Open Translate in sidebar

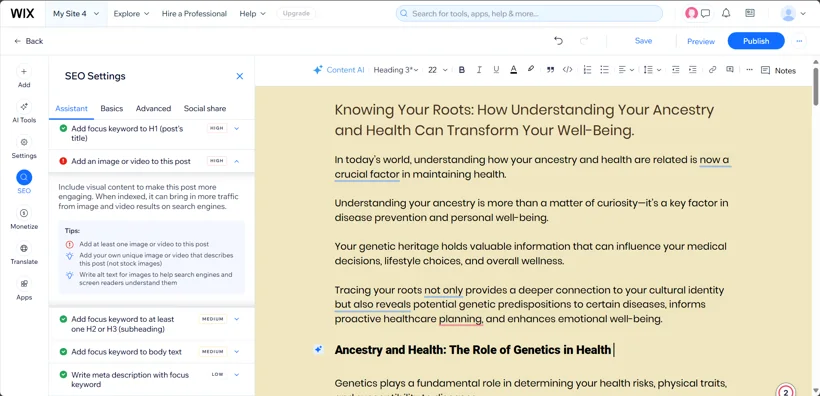[24, 254]
